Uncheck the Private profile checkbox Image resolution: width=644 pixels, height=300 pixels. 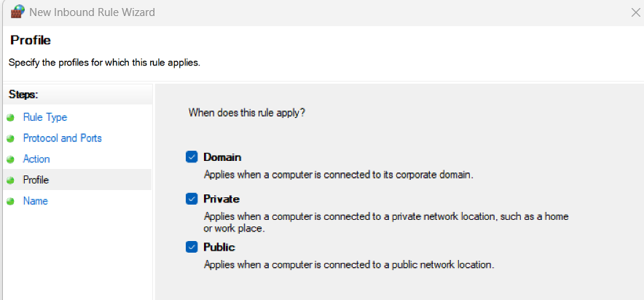[192, 199]
